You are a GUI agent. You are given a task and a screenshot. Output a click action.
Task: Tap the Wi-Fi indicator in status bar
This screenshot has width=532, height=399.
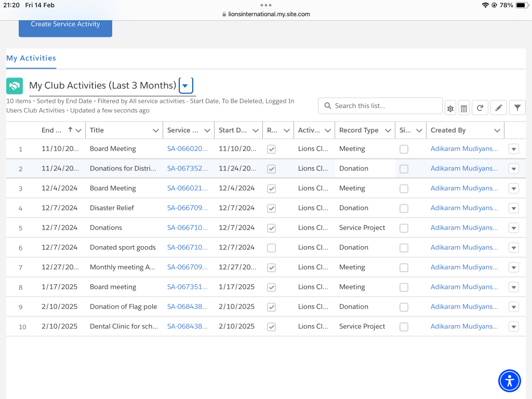point(485,5)
